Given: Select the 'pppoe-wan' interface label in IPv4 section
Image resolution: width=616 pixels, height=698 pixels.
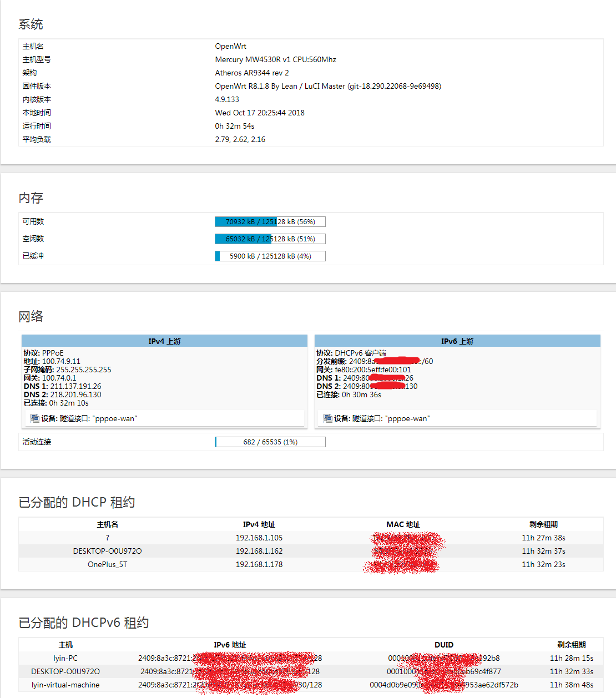Looking at the screenshot, I should 115,418.
